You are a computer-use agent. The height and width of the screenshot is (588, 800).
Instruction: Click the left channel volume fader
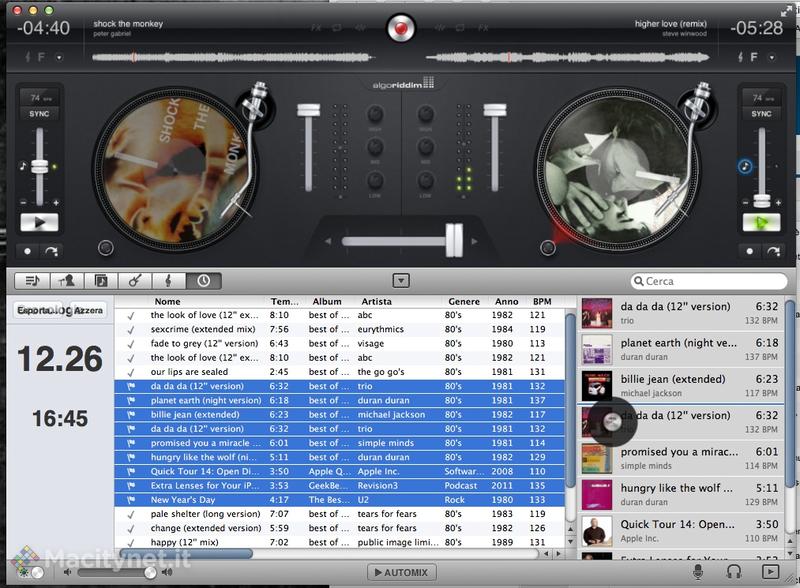pos(309,110)
